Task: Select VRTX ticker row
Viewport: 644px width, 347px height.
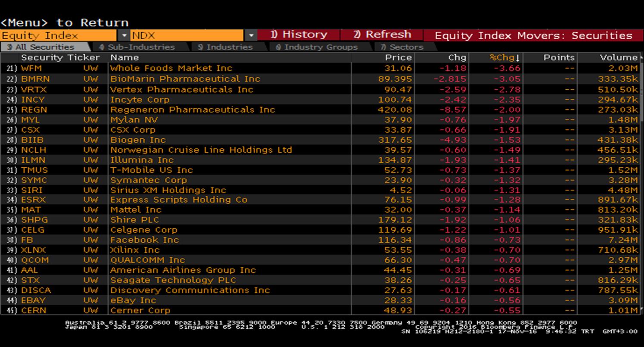Action: click(34, 90)
